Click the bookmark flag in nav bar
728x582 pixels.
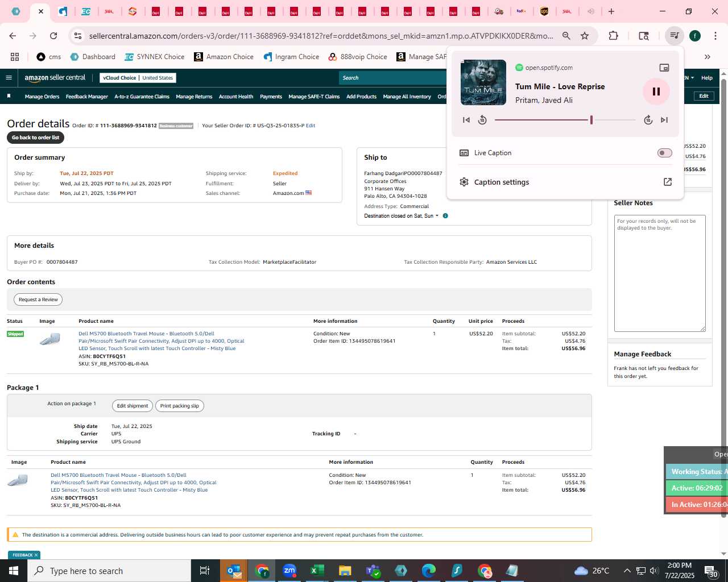pyautogui.click(x=9, y=96)
